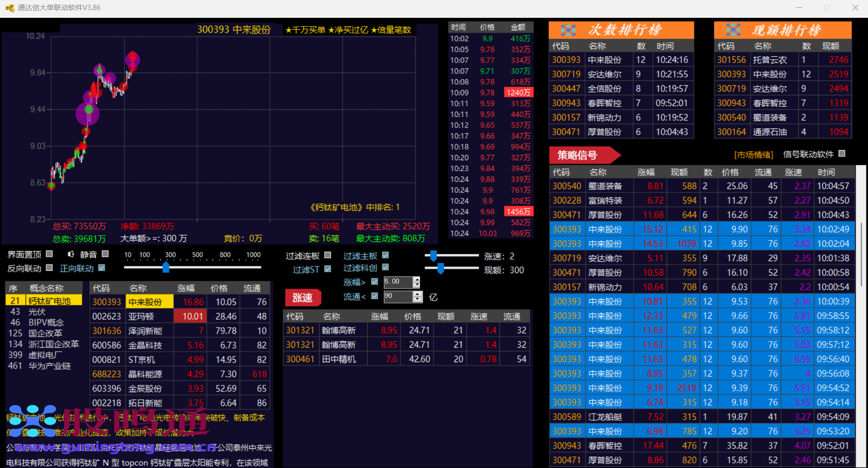Open the [市场情绪] link
This screenshot has height=468, width=868.
[x=753, y=154]
